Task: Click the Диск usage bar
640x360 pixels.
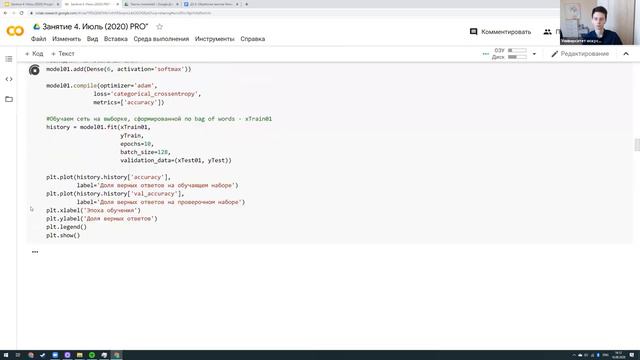Action: 517,57
